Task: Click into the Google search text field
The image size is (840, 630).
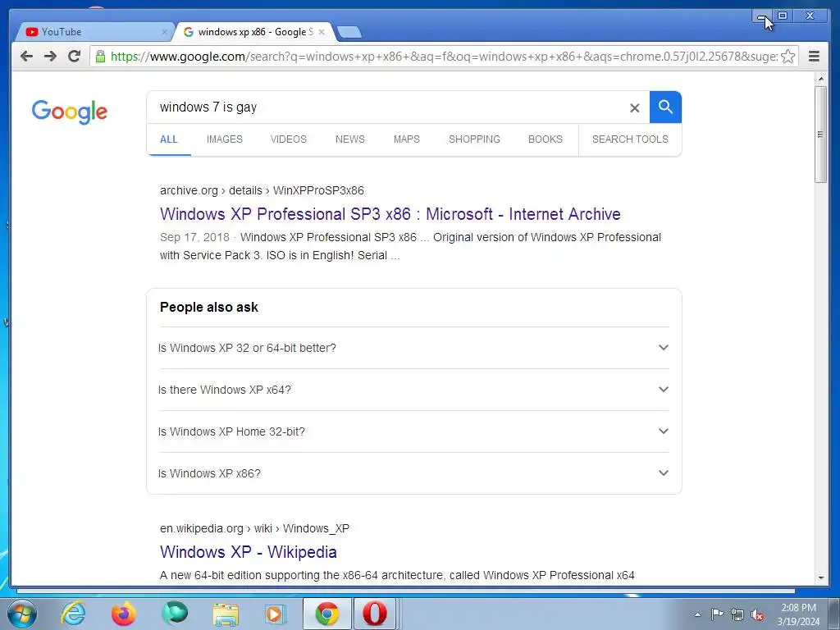Action: point(388,107)
